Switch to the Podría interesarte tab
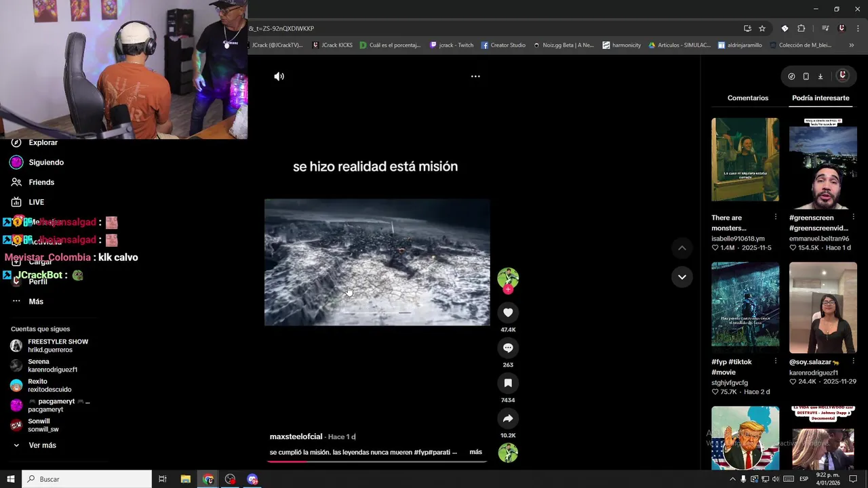The image size is (868, 488). [x=821, y=98]
